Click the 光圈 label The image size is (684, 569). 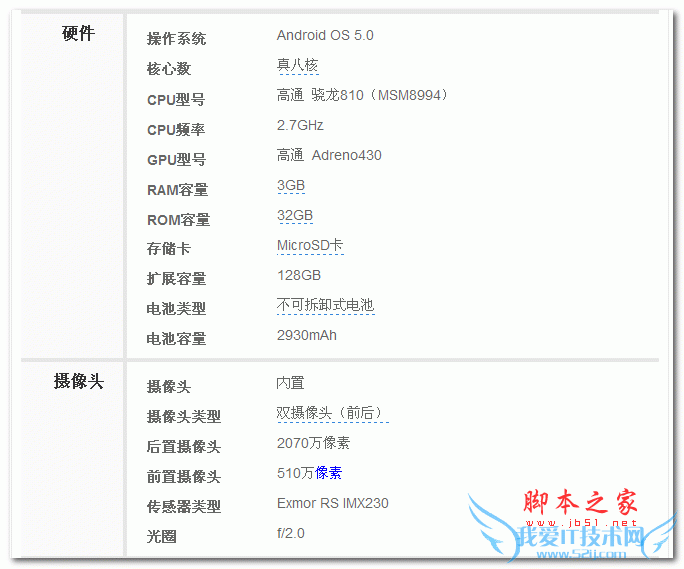click(x=161, y=536)
